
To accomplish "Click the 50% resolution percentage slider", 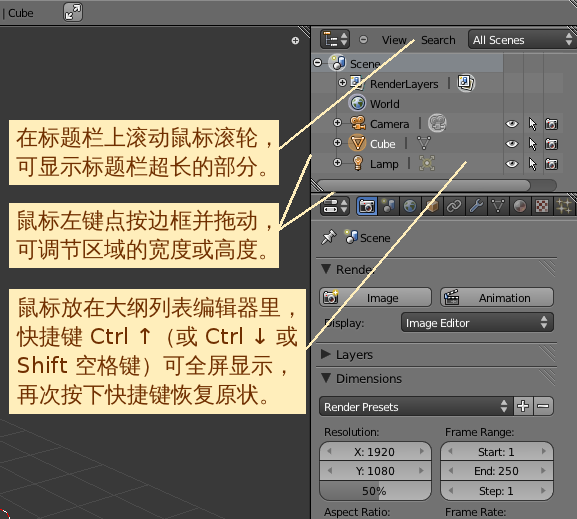I will [375, 491].
